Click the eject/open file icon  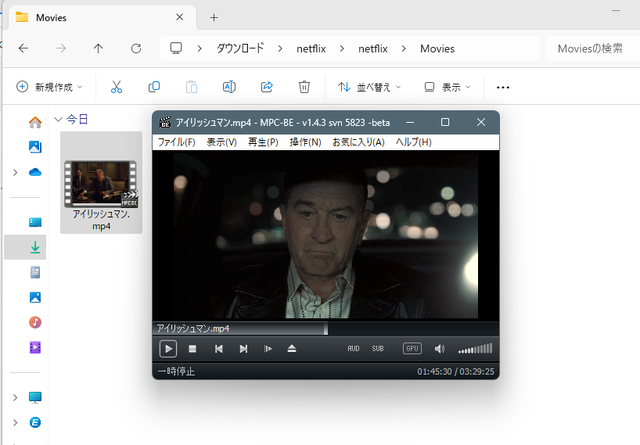pyautogui.click(x=291, y=349)
